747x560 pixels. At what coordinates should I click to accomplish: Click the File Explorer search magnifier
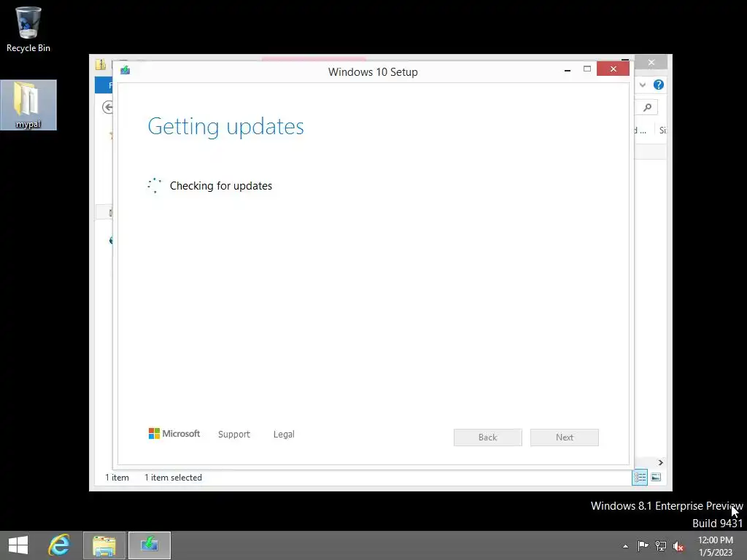tap(647, 108)
